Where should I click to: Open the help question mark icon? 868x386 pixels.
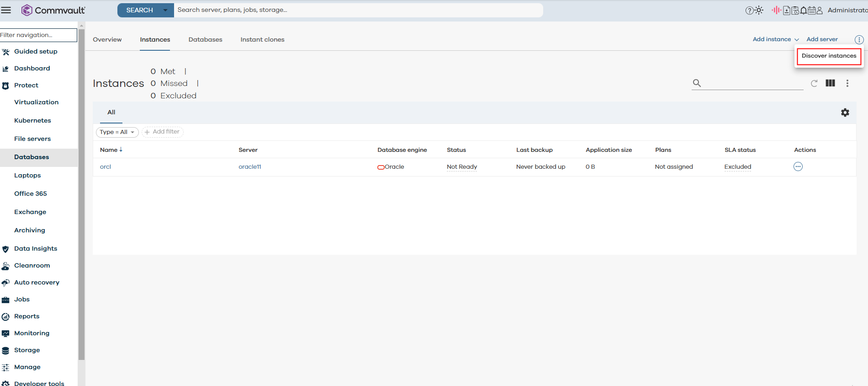tap(749, 11)
